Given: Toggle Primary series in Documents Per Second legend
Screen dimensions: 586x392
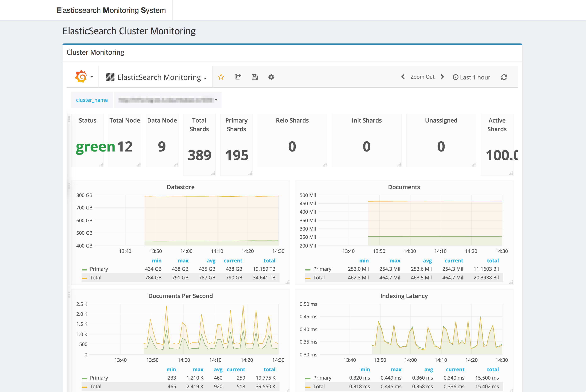Looking at the screenshot, I should click(99, 378).
